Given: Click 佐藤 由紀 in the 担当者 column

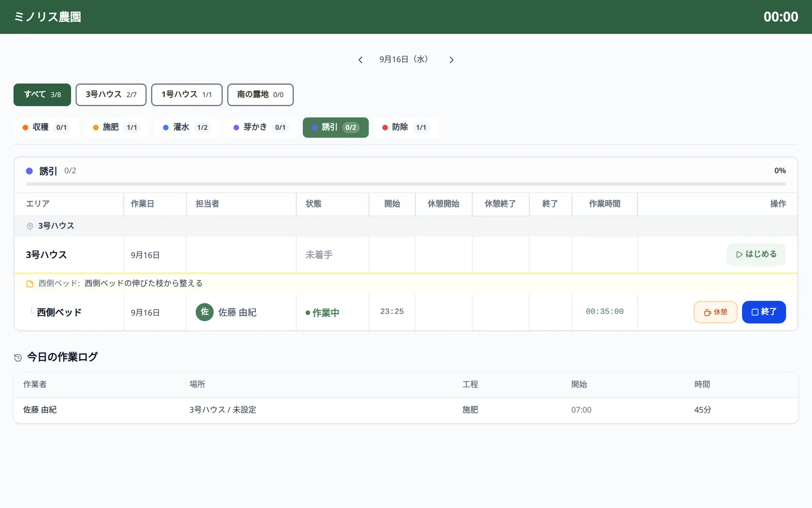Looking at the screenshot, I should (238, 312).
